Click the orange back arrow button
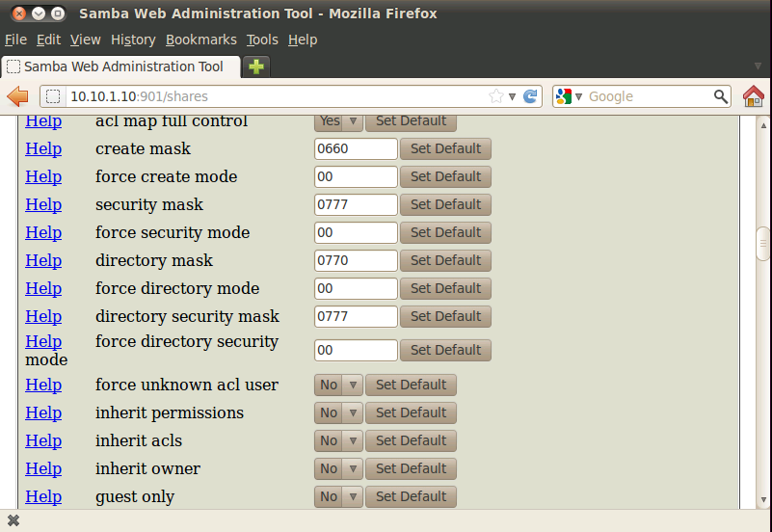772x532 pixels. 18,96
